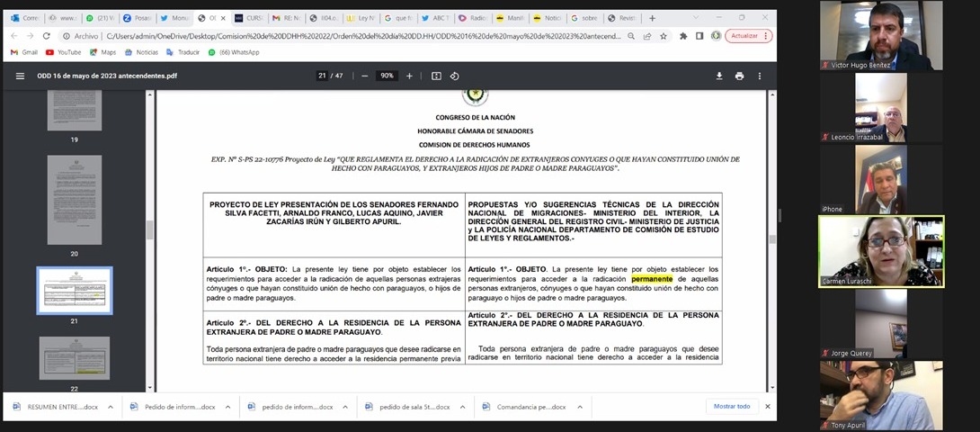Switch to the RE: Gmail tab
Screen dimensions: 980x432
pos(286,18)
